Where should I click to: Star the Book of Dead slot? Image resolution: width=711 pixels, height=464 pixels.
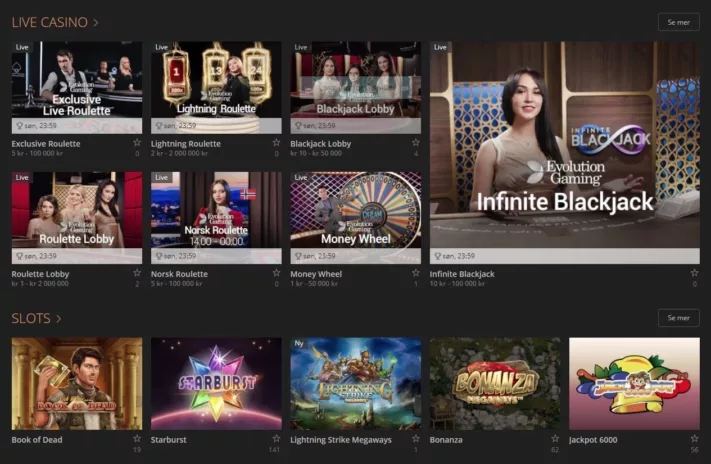137,439
